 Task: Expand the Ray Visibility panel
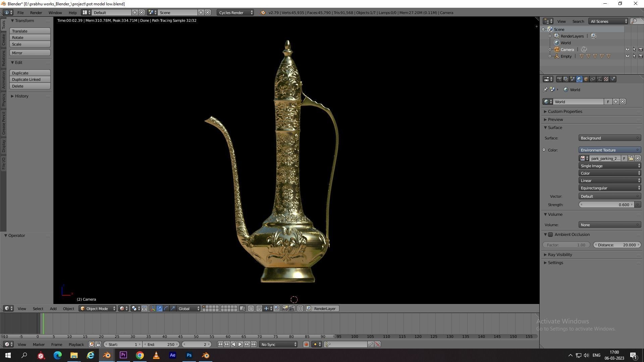pyautogui.click(x=560, y=255)
